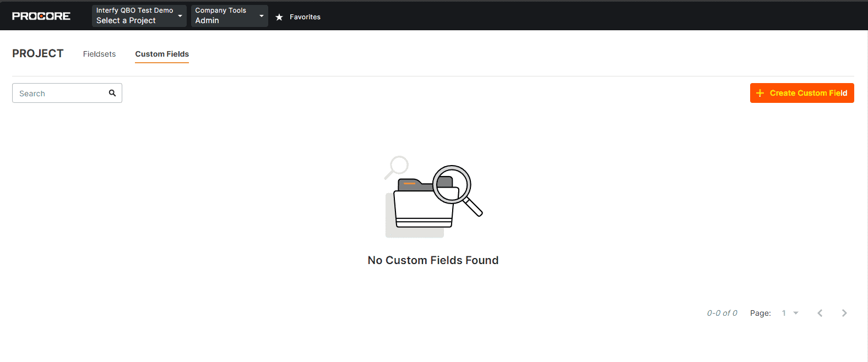Image resolution: width=868 pixels, height=362 pixels.
Task: Open the Favorites link in the header
Action: point(305,17)
